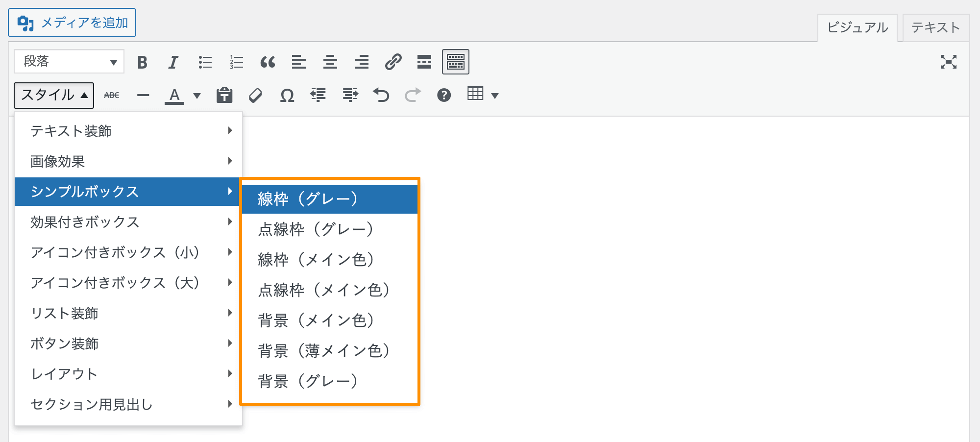Insert a bulleted list
This screenshot has height=442, width=980.
(204, 62)
